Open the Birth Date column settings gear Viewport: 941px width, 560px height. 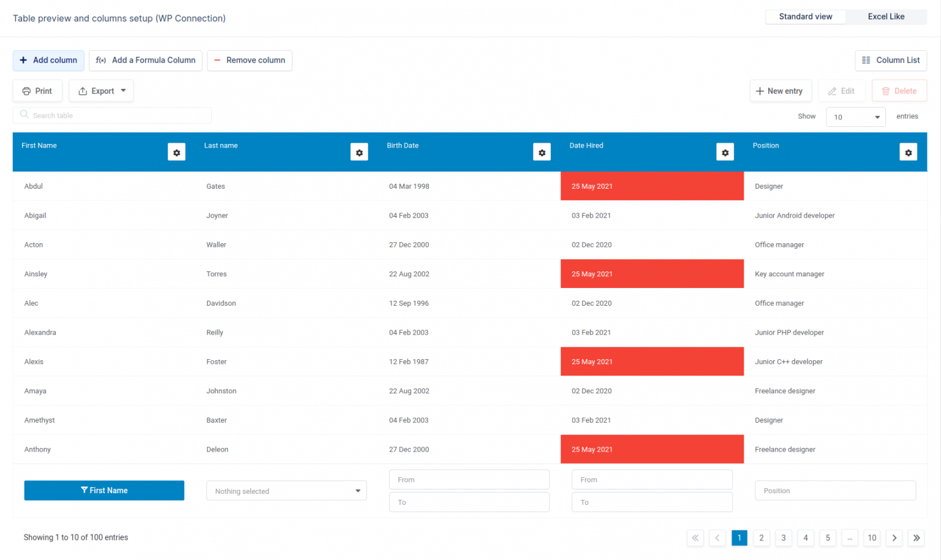click(x=542, y=152)
